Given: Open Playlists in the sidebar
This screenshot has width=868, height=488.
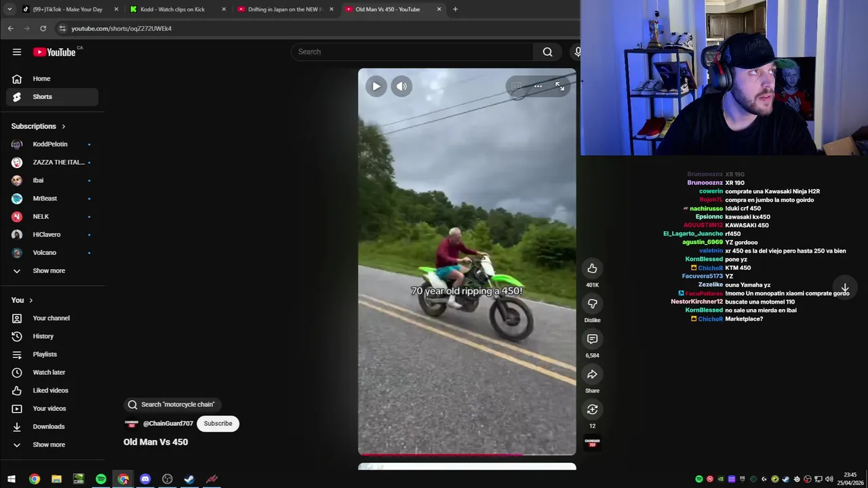Looking at the screenshot, I should coord(52,354).
